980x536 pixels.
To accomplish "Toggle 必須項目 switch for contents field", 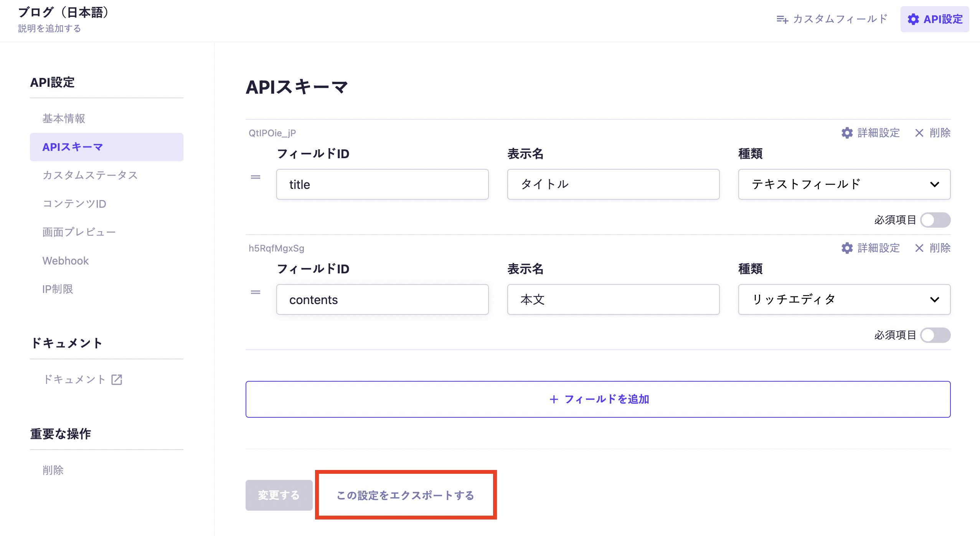I will click(x=935, y=335).
